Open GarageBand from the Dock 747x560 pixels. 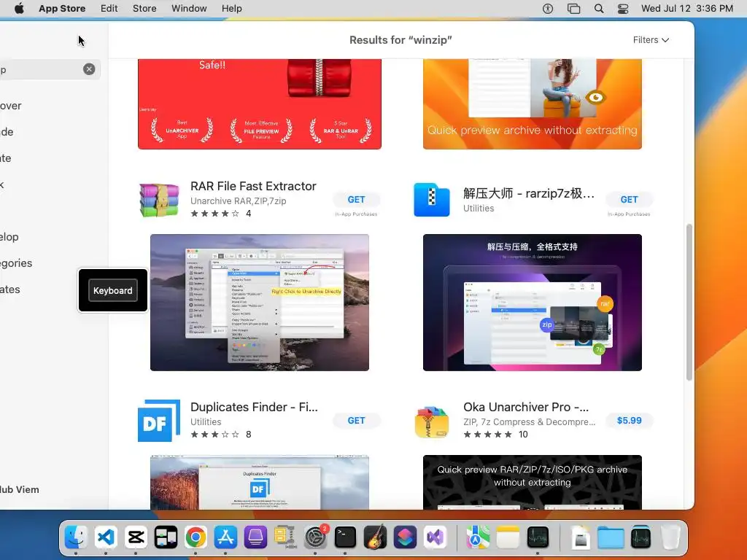pyautogui.click(x=376, y=537)
